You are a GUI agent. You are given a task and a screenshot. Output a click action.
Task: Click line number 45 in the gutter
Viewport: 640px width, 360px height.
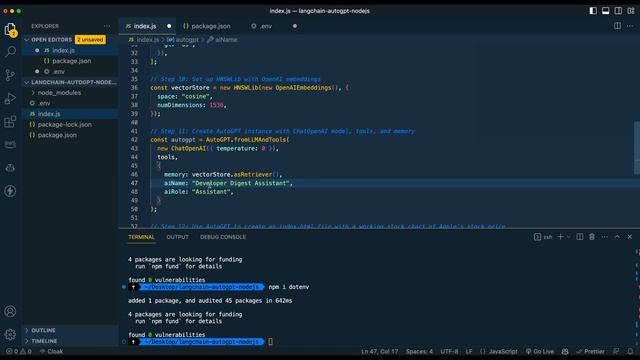134,166
